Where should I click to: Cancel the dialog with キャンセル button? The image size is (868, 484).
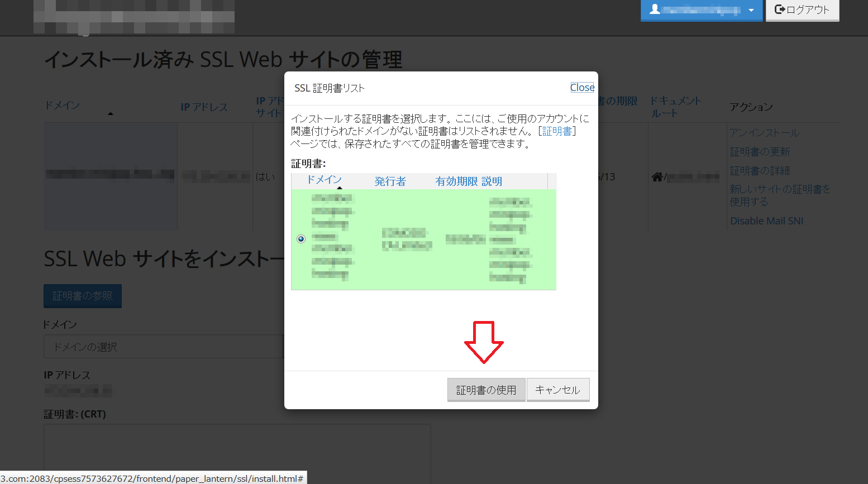click(x=557, y=390)
